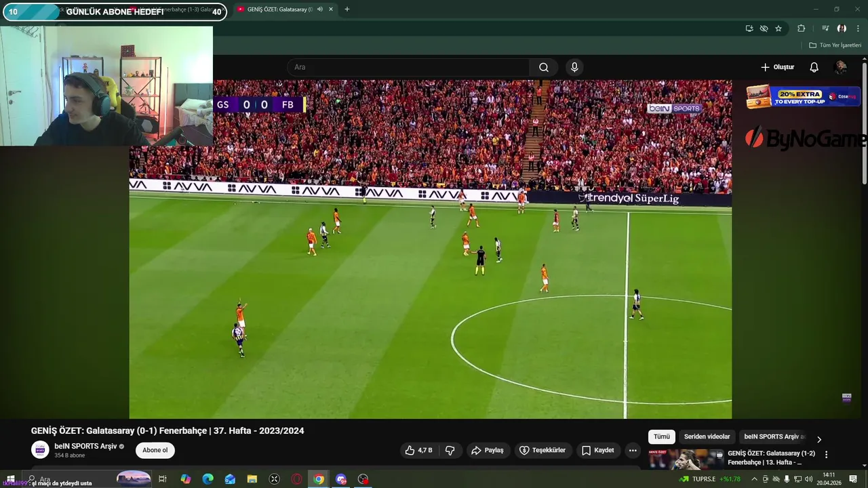
Task: Select the Seriden videolar filter chip
Action: (x=707, y=436)
